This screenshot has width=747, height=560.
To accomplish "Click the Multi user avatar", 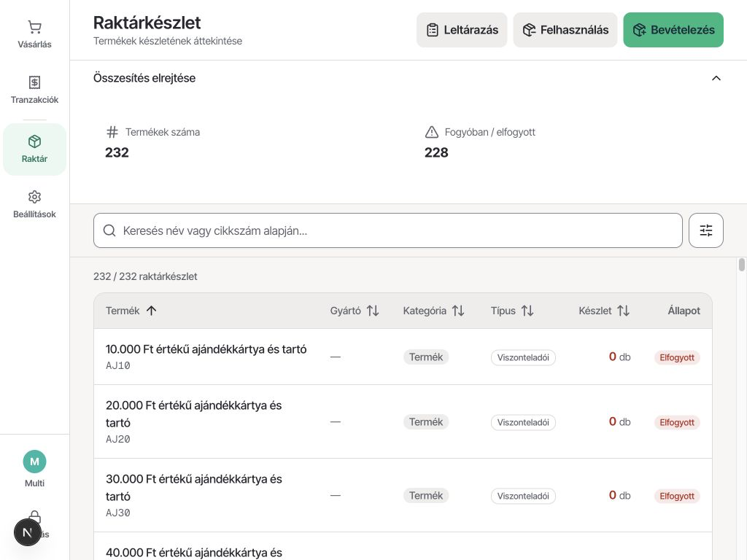I will click(x=34, y=462).
